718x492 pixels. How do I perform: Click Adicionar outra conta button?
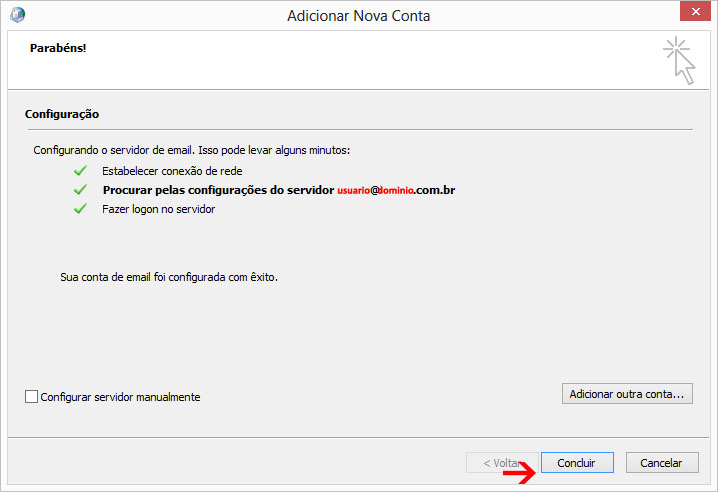pyautogui.click(x=627, y=394)
